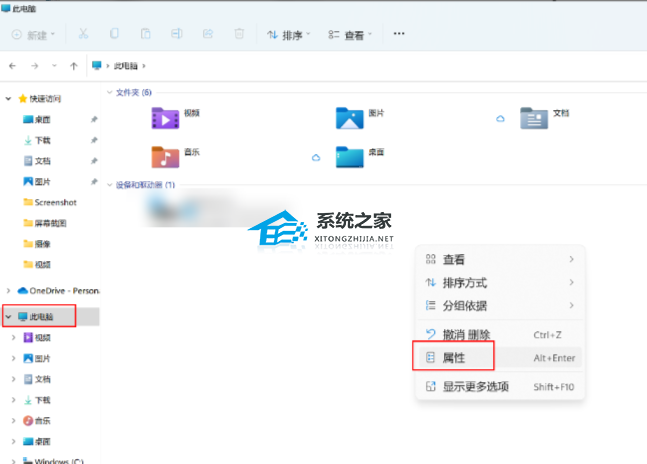Click the Rename icon in toolbar
This screenshot has height=464, width=647.
click(177, 34)
